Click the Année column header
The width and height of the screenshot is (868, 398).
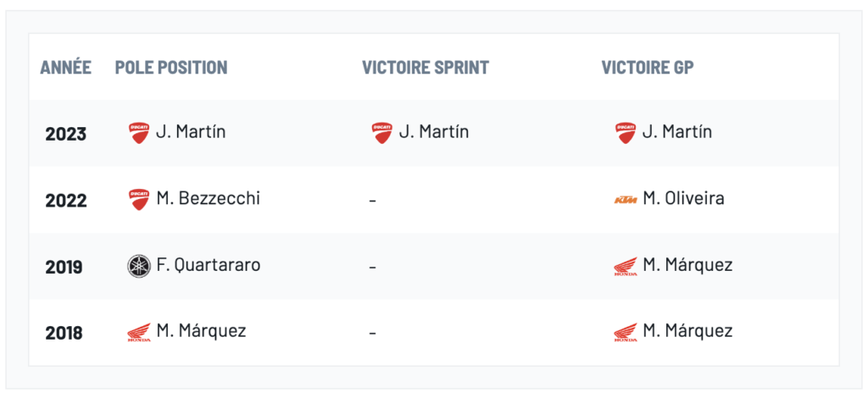pos(65,68)
